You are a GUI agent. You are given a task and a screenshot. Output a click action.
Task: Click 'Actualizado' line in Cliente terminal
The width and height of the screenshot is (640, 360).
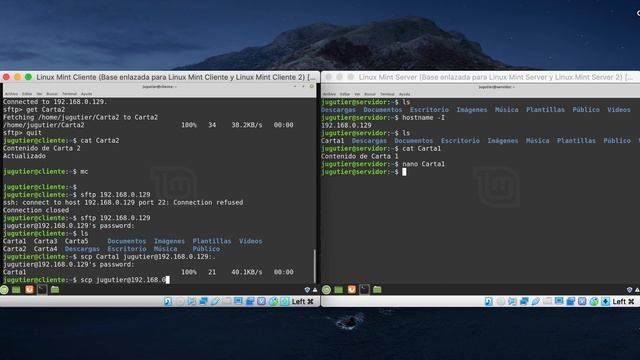24,156
